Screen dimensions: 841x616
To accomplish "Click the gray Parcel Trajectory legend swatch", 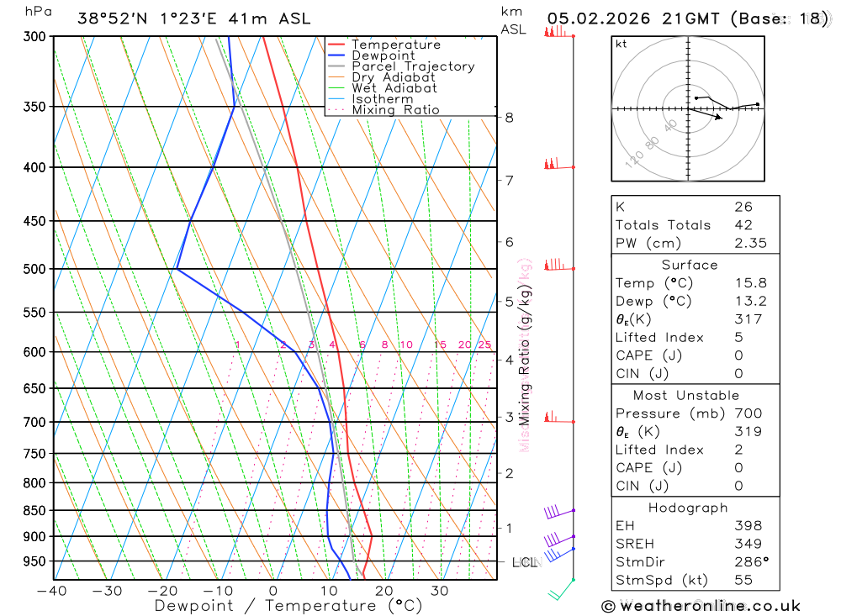I will pos(336,66).
